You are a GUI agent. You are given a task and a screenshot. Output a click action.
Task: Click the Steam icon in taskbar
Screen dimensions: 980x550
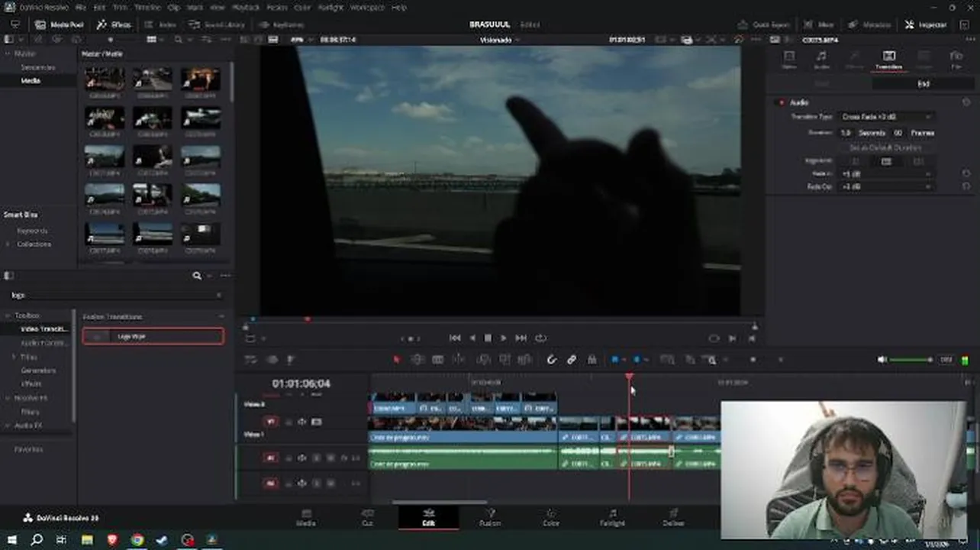[162, 540]
